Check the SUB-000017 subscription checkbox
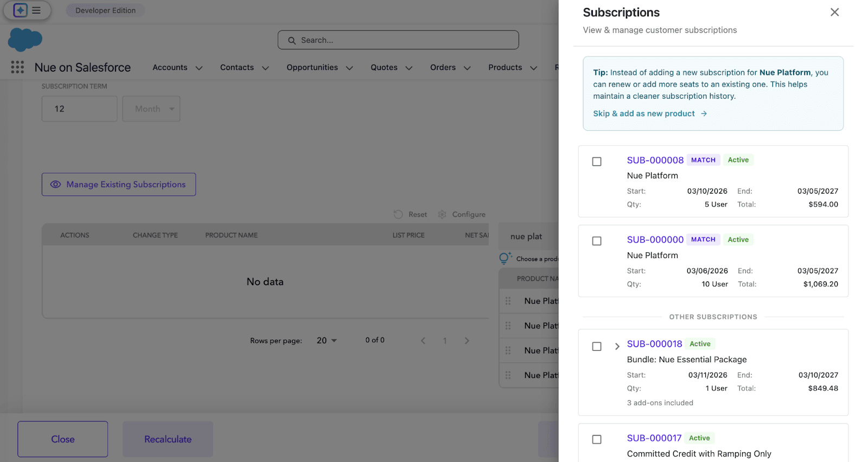The image size is (868, 462). pyautogui.click(x=597, y=439)
